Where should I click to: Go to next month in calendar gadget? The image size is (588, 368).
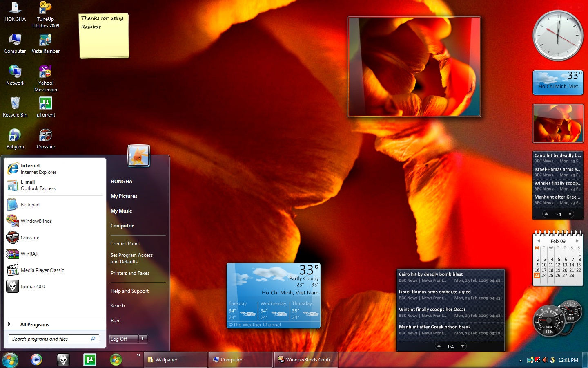point(577,241)
